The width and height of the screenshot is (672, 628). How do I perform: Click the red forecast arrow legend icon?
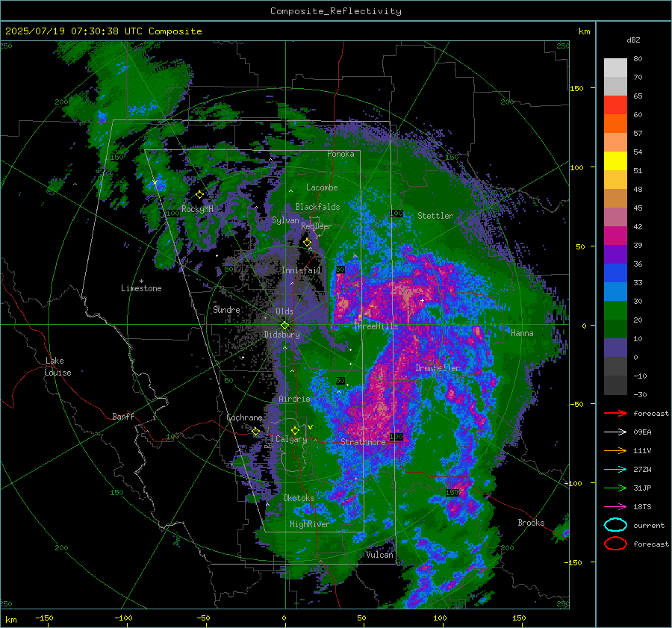615,413
